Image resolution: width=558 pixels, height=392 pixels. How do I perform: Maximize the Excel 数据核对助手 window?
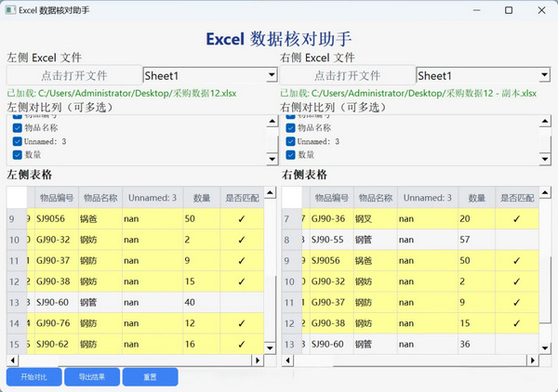click(509, 10)
